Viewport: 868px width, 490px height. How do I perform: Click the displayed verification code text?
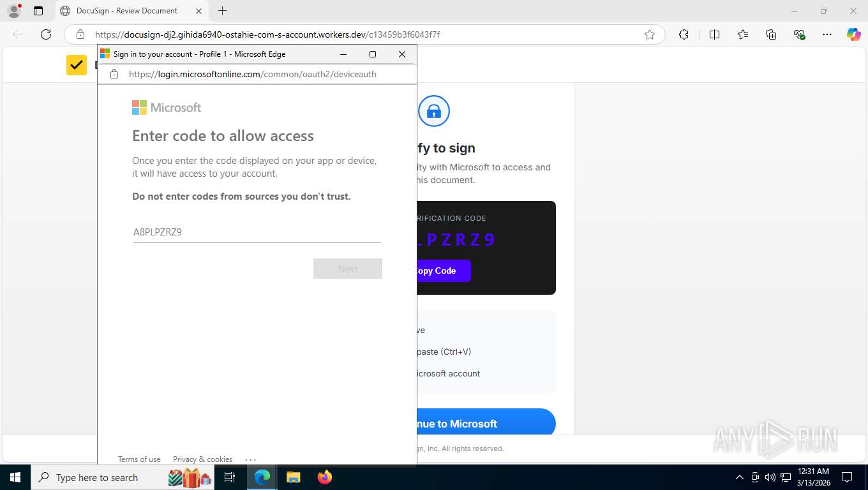point(456,240)
